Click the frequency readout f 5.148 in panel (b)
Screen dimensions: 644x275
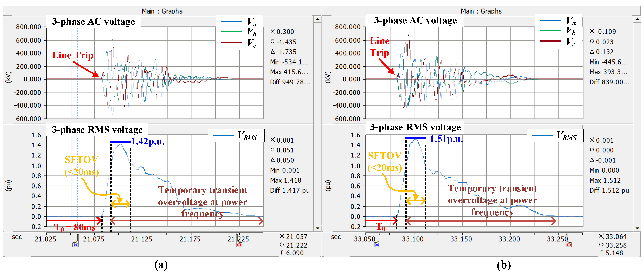[x=612, y=253]
